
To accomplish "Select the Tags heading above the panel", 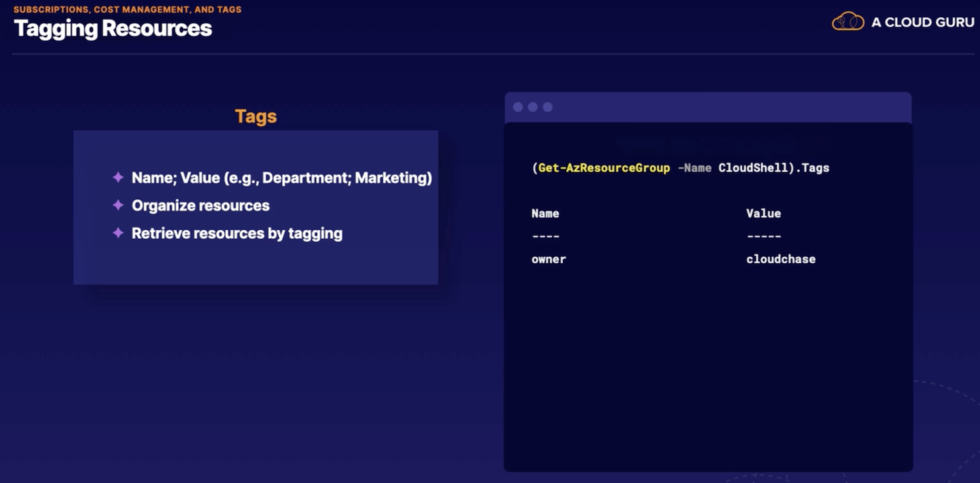I will (x=256, y=116).
